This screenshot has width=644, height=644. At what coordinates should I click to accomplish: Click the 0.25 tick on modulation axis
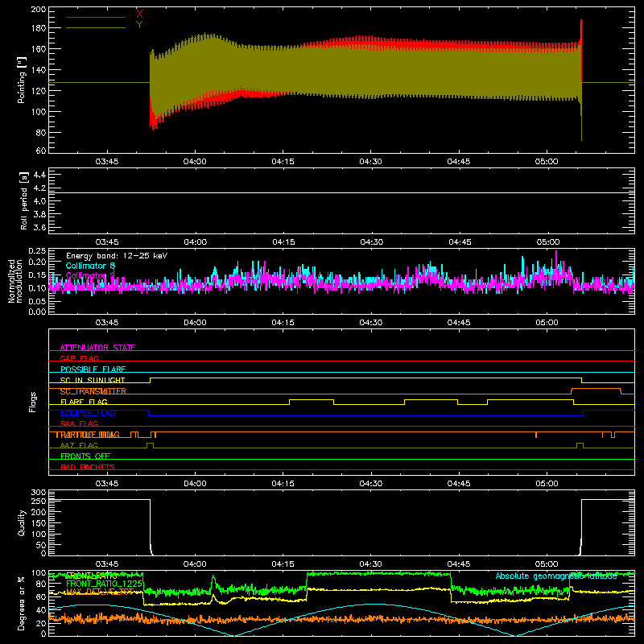coord(37,251)
